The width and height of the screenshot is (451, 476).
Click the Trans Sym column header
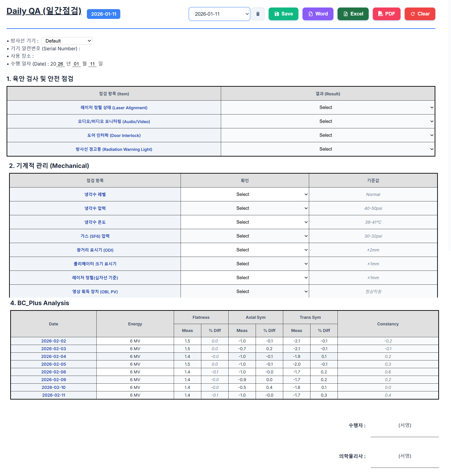[x=310, y=317]
